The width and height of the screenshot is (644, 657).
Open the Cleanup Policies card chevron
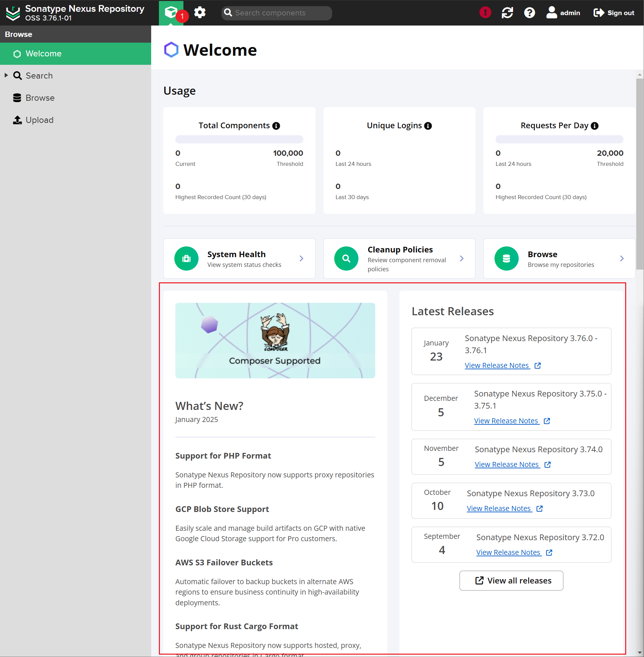pyautogui.click(x=462, y=259)
